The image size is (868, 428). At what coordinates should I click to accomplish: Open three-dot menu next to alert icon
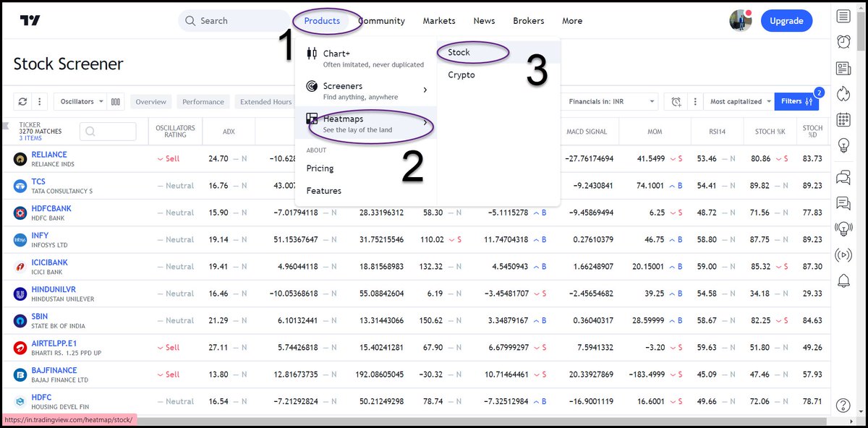pyautogui.click(x=694, y=102)
